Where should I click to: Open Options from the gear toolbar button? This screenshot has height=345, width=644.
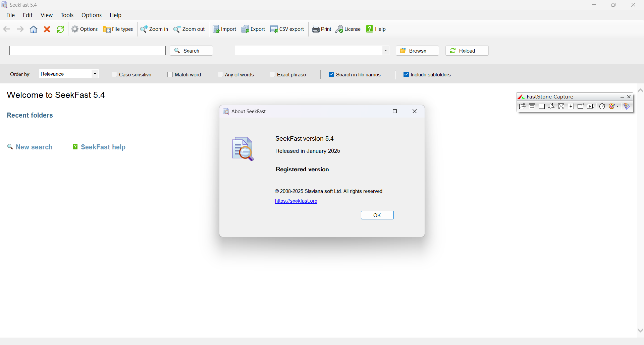[x=85, y=29]
